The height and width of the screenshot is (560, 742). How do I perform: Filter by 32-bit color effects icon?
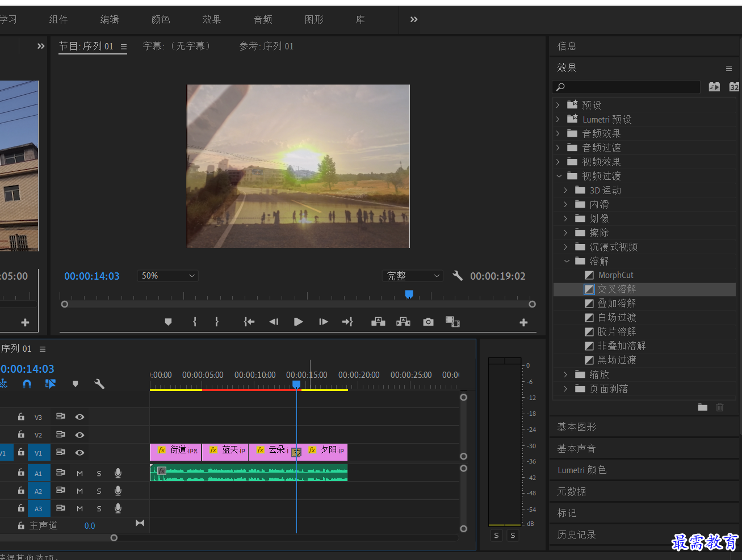click(735, 87)
